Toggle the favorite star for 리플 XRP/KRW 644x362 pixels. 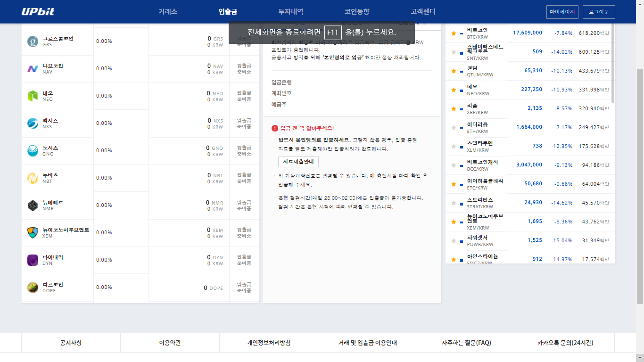tap(454, 109)
